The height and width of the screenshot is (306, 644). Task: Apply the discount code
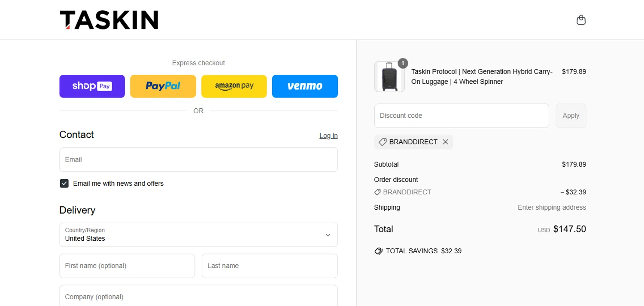[x=571, y=116]
